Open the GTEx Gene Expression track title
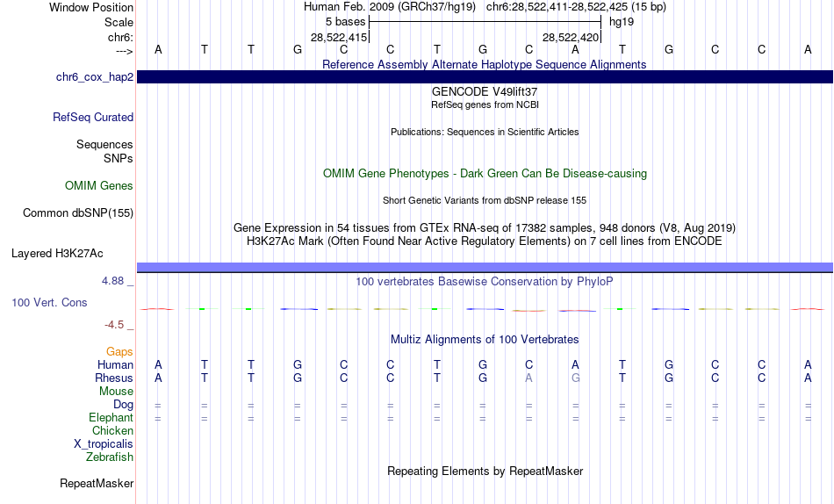 (x=485, y=227)
